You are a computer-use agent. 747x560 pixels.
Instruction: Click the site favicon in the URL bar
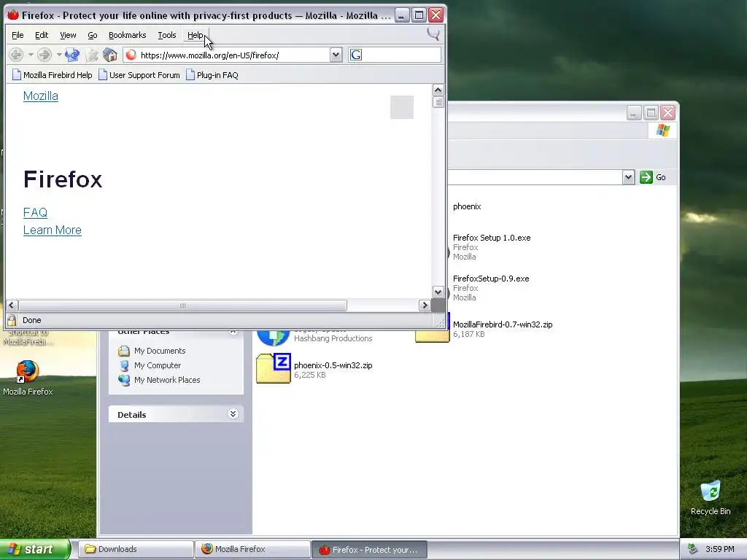(x=131, y=55)
